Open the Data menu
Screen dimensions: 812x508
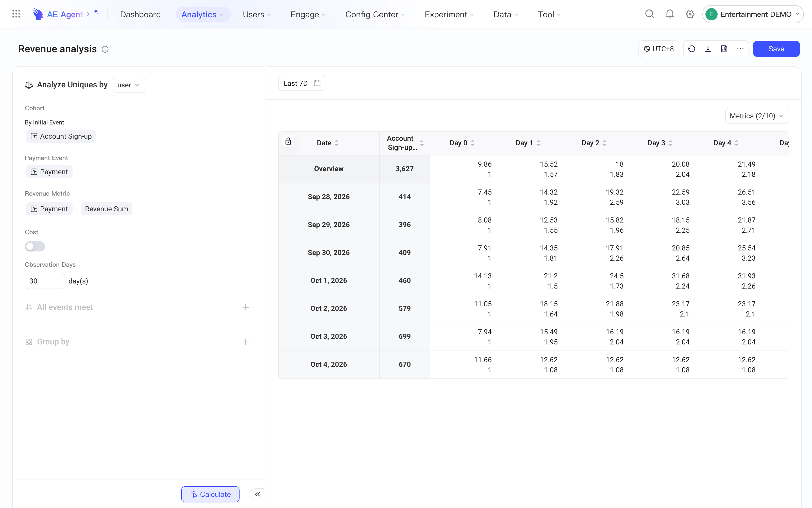pos(506,14)
